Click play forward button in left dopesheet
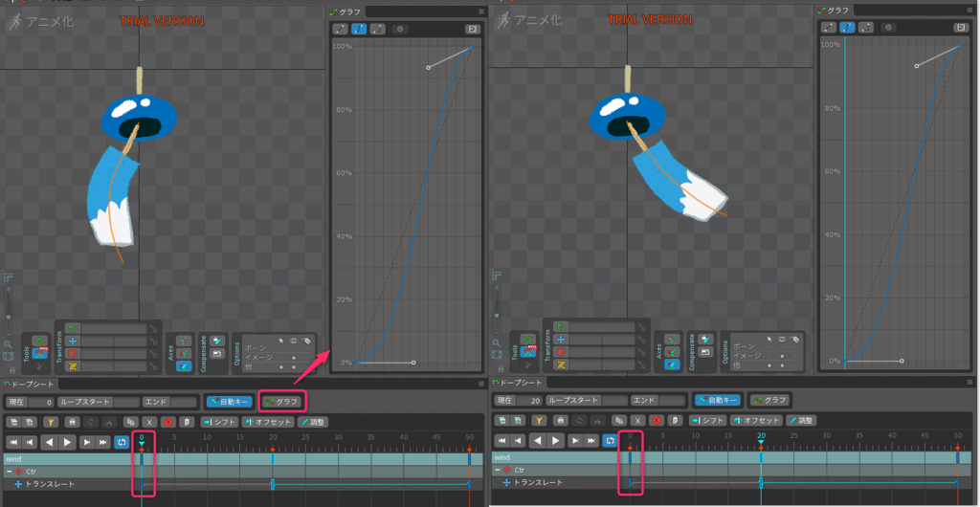 pos(68,442)
